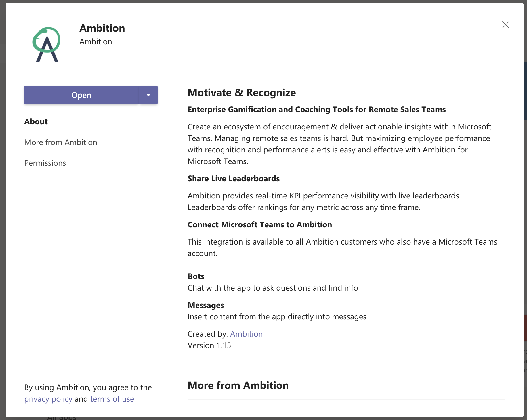Click the Enterprise Gamification and Coaching heading
This screenshot has width=527, height=420.
(316, 110)
